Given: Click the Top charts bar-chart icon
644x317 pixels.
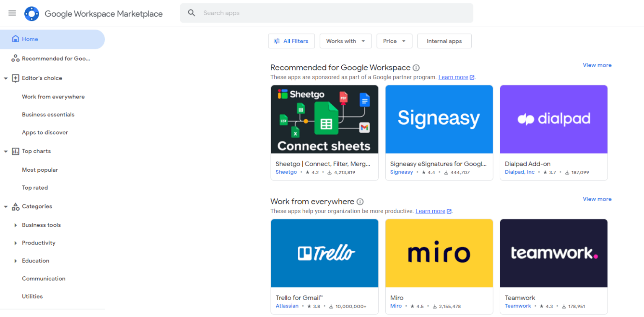Looking at the screenshot, I should (16, 151).
